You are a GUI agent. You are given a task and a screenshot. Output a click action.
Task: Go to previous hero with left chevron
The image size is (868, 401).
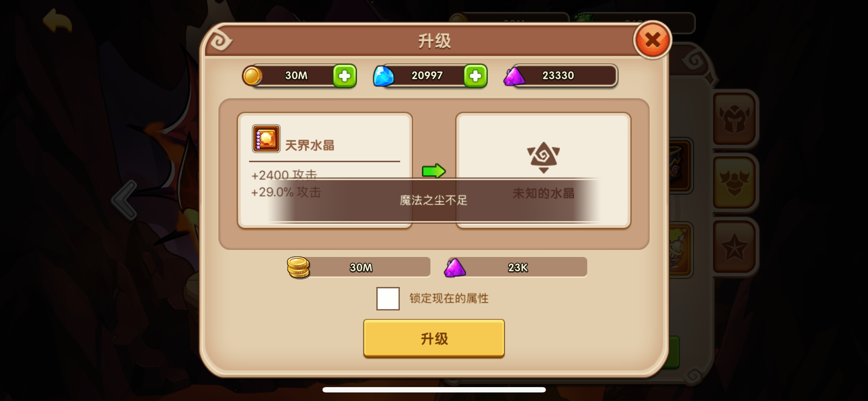125,200
